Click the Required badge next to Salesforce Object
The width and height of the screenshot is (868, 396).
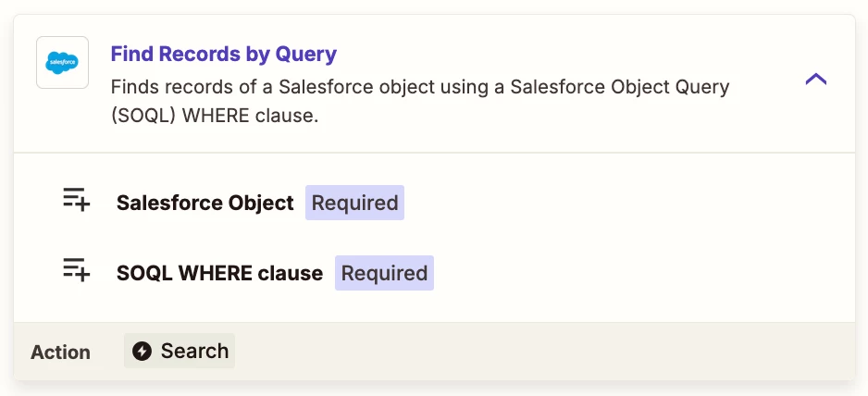(x=354, y=203)
